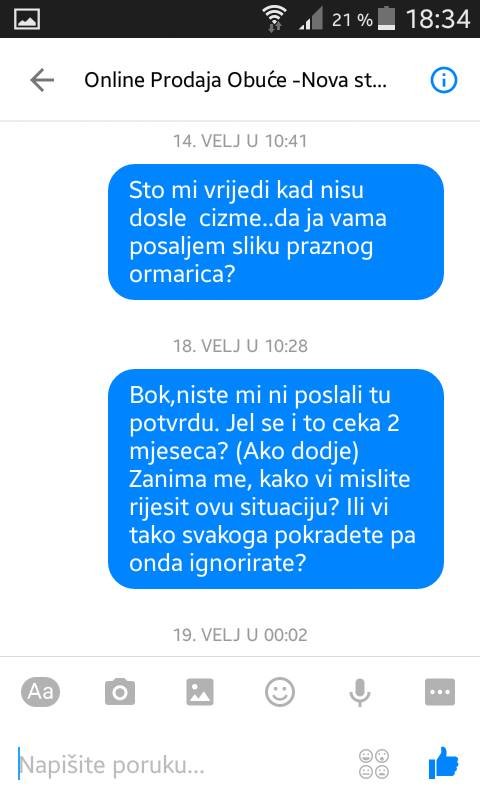Open the camera to take a photo
The width and height of the screenshot is (480, 800).
click(x=120, y=692)
